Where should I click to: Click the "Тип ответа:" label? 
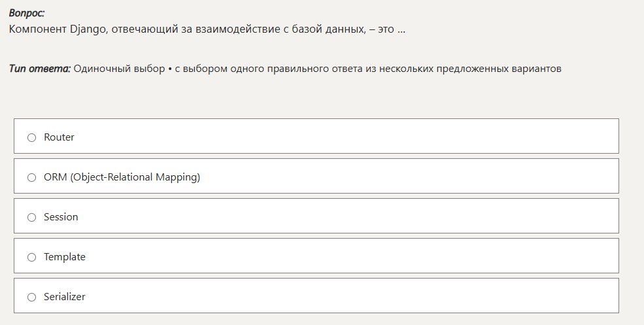(x=39, y=69)
